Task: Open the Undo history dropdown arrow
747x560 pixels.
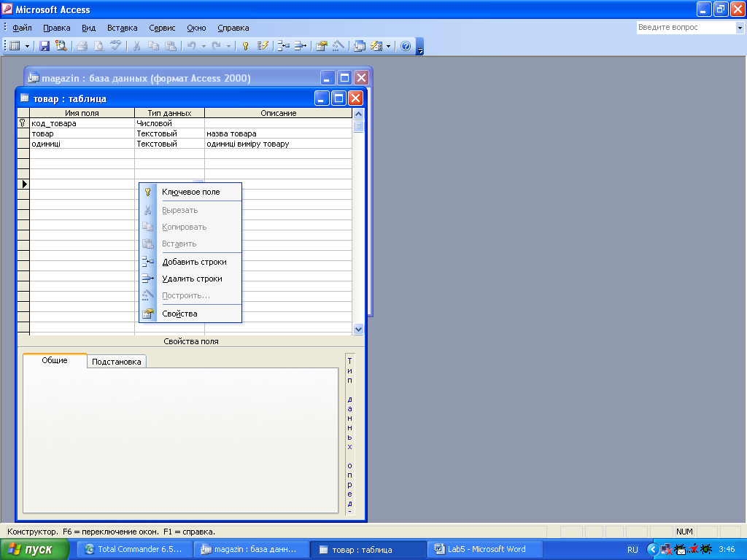Action: [204, 46]
